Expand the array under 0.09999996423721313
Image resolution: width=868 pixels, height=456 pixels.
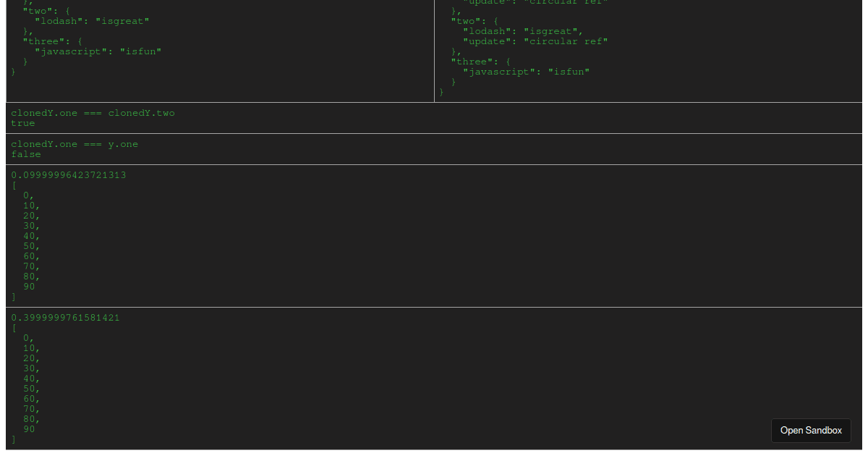(13, 185)
